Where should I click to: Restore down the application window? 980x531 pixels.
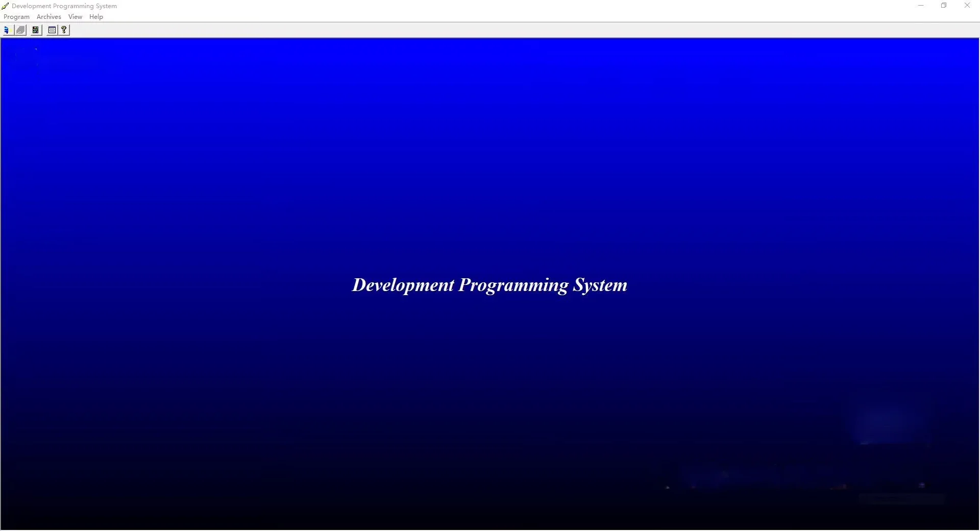[944, 6]
